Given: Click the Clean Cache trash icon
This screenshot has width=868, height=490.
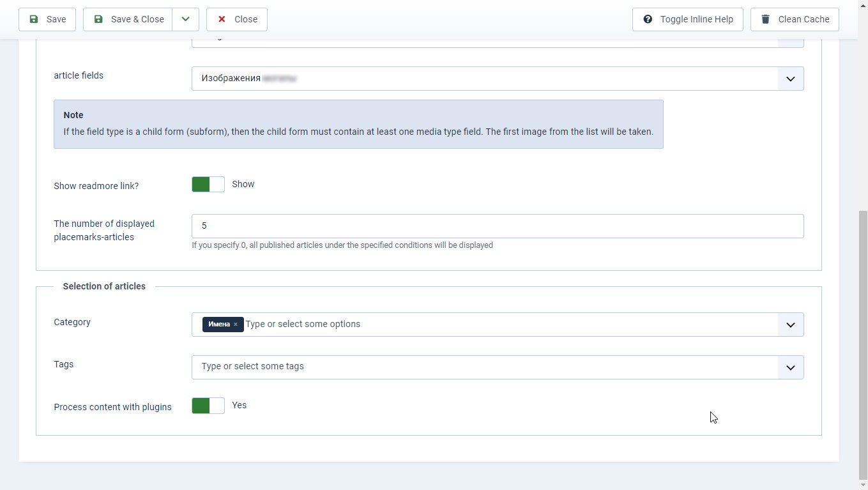Looking at the screenshot, I should (765, 19).
